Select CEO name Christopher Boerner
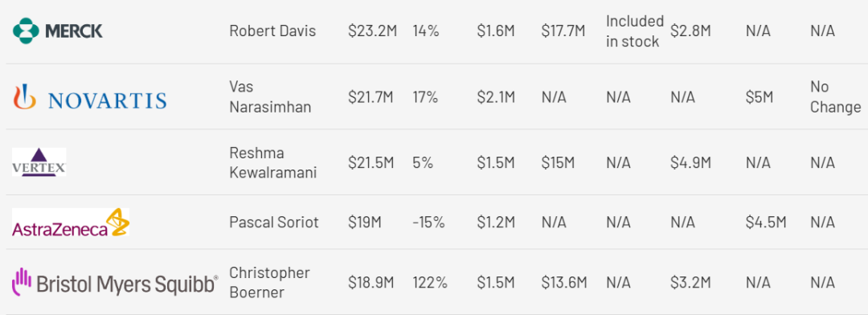Image resolution: width=868 pixels, height=315 pixels. coord(269,282)
